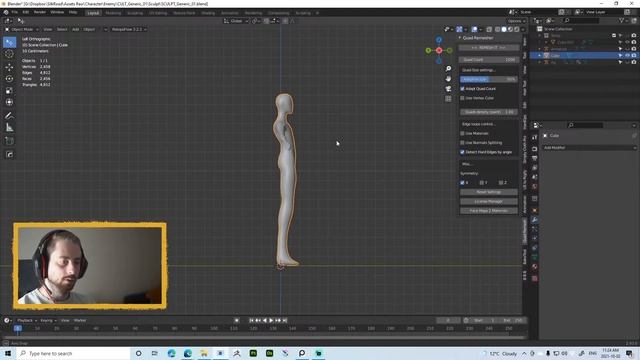Select the Annotate tool in left toolbar
Screen dimensions: 640x360
pyautogui.click(x=9, y=116)
